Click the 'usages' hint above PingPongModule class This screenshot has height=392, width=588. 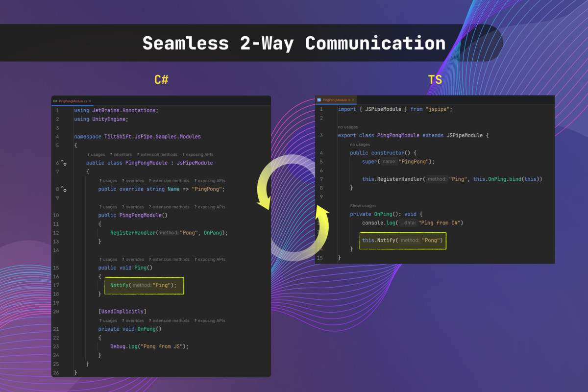coord(97,154)
